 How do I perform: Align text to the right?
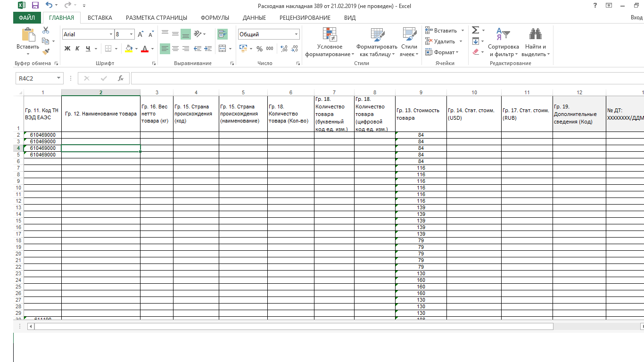pos(186,49)
